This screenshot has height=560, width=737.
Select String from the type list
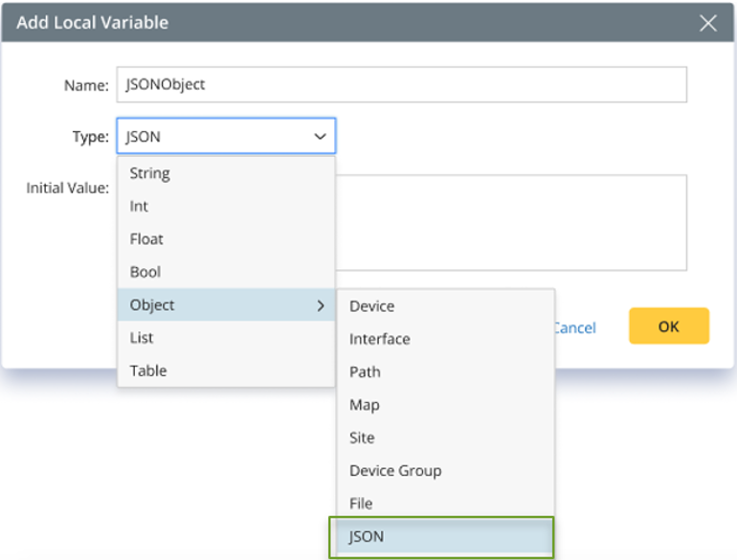(x=150, y=173)
